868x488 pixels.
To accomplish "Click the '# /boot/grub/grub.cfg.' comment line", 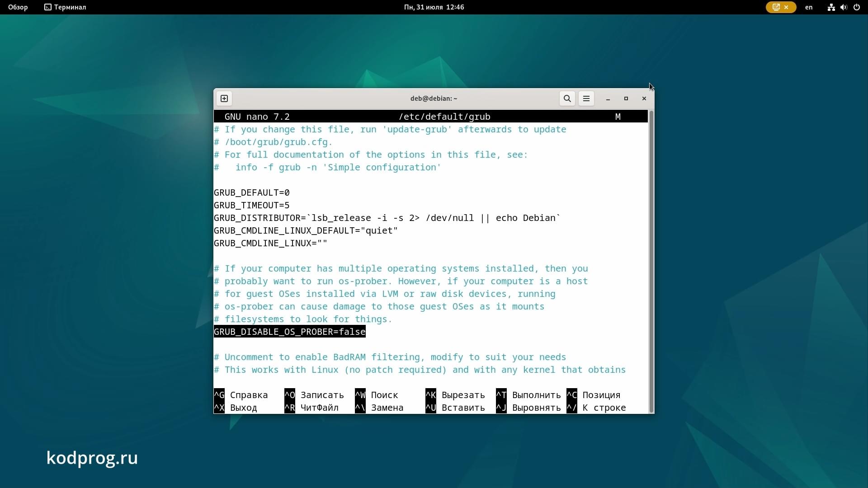I will 273,142.
